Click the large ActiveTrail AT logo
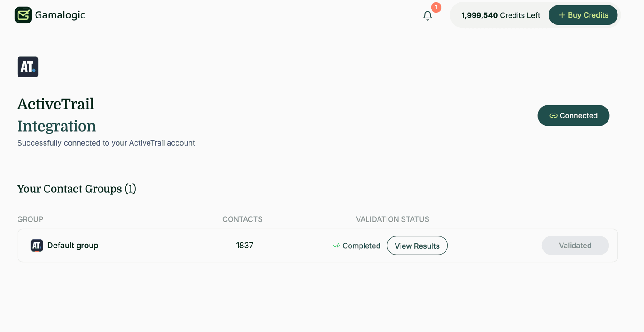 pyautogui.click(x=27, y=67)
